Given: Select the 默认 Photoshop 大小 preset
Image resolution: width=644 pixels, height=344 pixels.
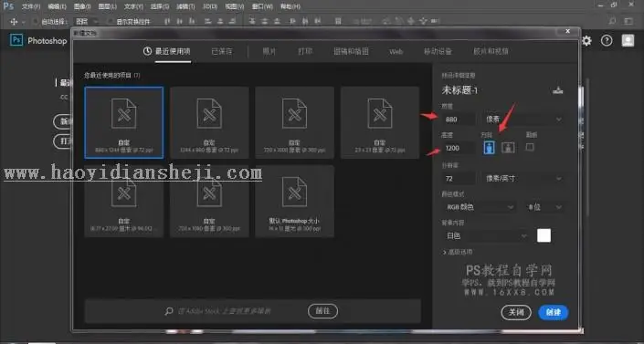Looking at the screenshot, I should click(x=294, y=201).
